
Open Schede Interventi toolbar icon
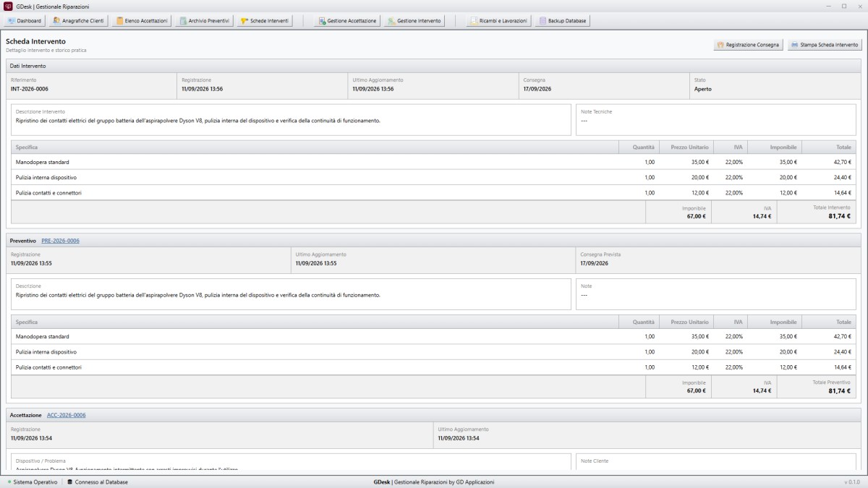(x=244, y=21)
